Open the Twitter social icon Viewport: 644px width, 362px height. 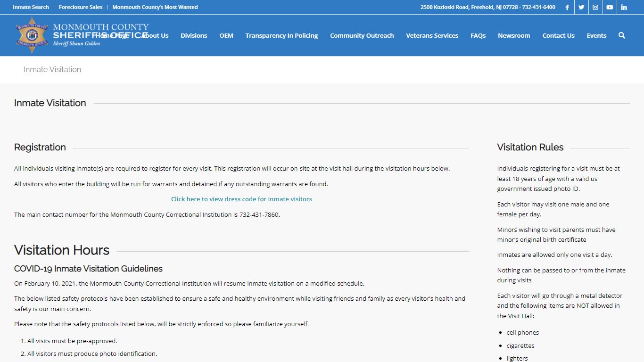(581, 7)
